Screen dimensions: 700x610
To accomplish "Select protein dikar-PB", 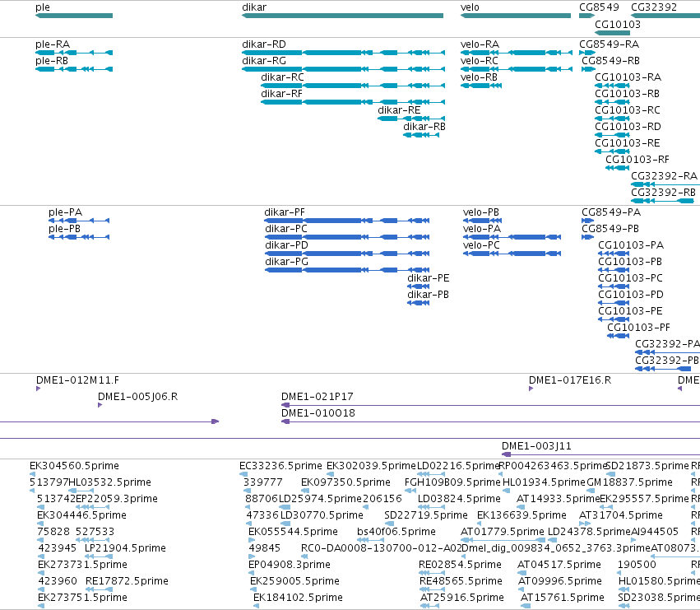I will coord(428,295).
